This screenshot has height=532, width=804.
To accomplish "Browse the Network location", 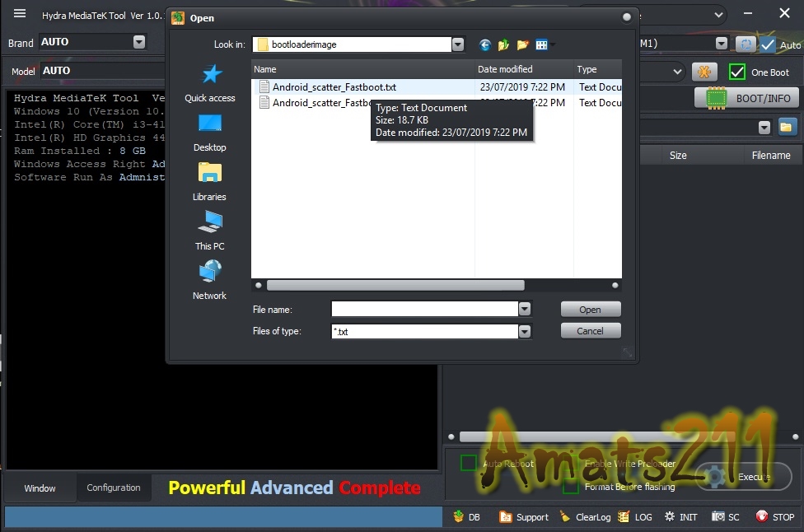I will coord(210,281).
